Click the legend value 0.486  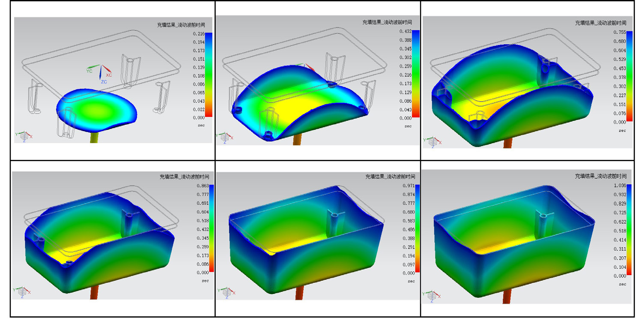(x=408, y=230)
